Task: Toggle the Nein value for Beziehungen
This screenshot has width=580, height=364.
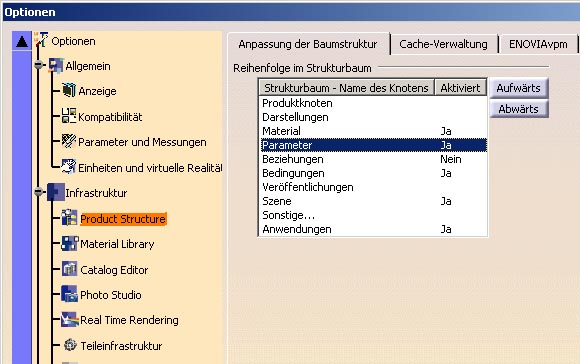Action: click(x=451, y=159)
